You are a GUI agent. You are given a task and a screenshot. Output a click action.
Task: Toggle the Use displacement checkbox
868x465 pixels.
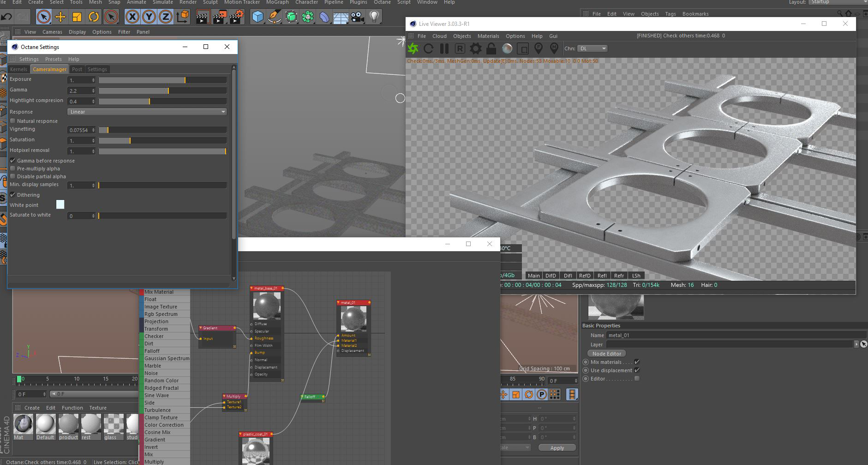coord(637,370)
